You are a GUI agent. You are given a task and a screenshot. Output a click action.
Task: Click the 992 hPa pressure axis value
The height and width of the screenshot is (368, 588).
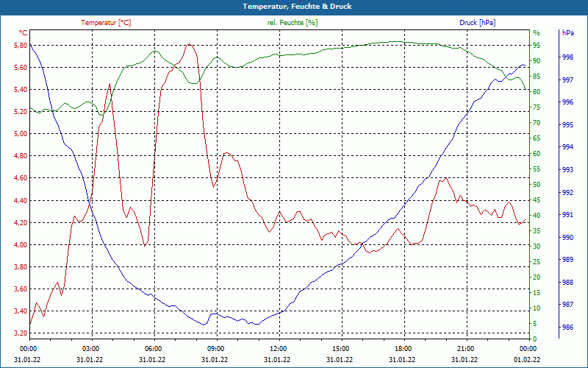point(568,193)
